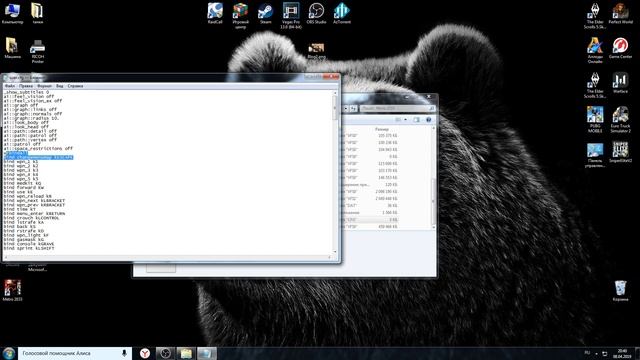Image resolution: width=640 pixels, height=360 pixels.
Task: Launch Steam from the desktop
Action: [265, 13]
